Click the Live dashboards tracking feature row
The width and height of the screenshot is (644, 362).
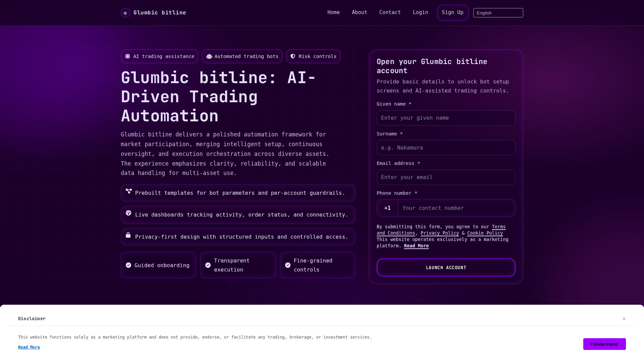[x=238, y=215]
